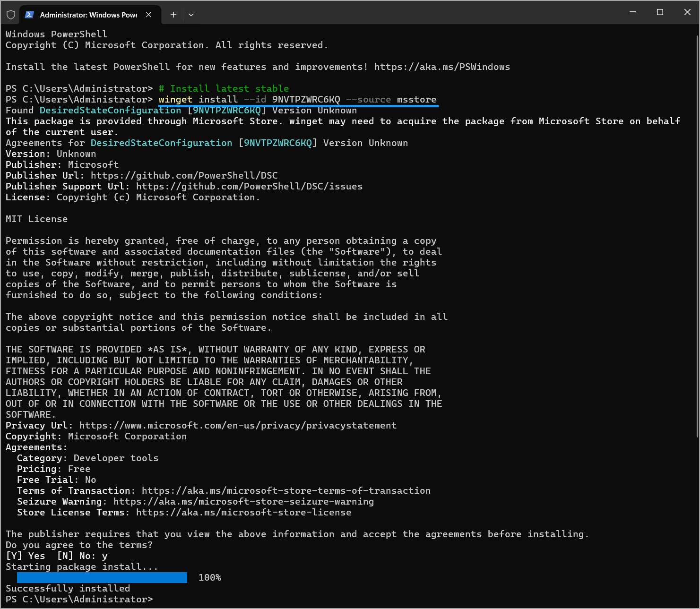The height and width of the screenshot is (609, 700).
Task: Open the microsoft-store-license link
Action: (x=243, y=512)
